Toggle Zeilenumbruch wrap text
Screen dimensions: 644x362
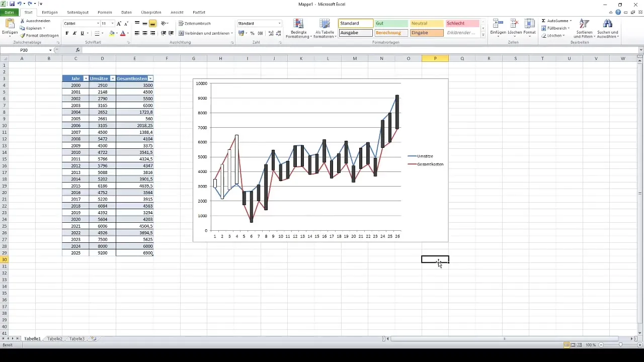pos(195,24)
